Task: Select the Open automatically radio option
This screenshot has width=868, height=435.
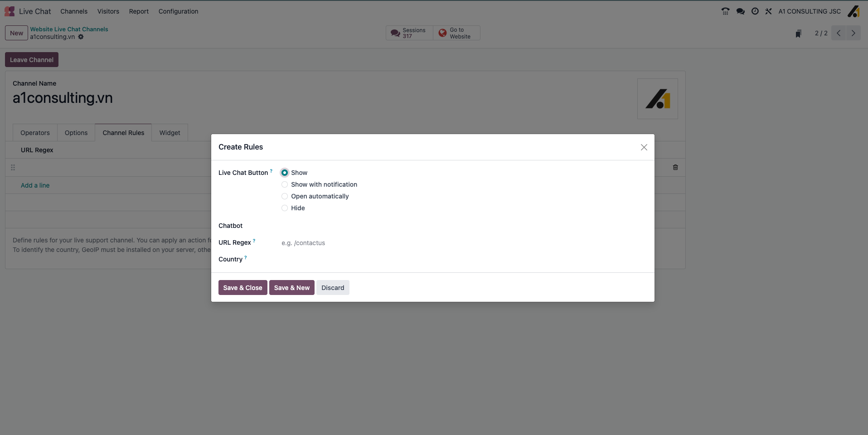Action: [x=285, y=196]
